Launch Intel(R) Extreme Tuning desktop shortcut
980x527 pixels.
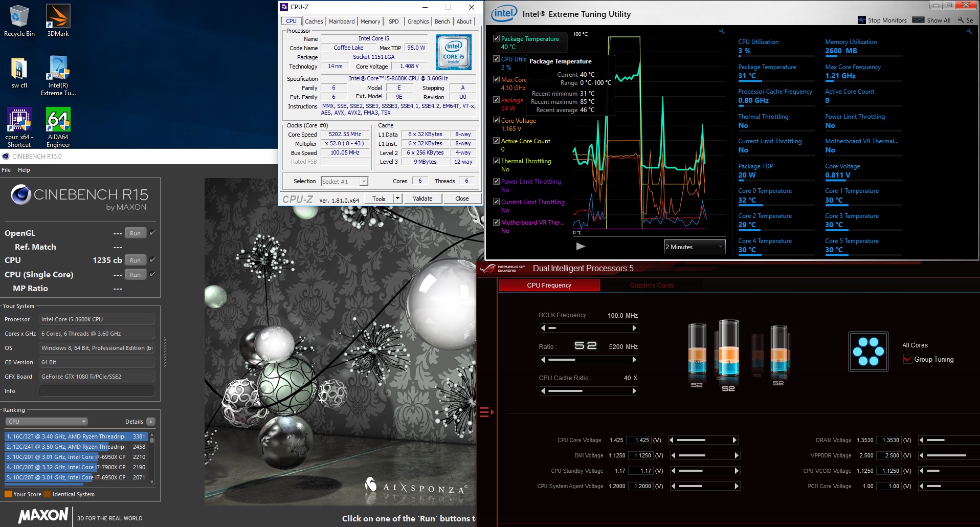click(58, 76)
